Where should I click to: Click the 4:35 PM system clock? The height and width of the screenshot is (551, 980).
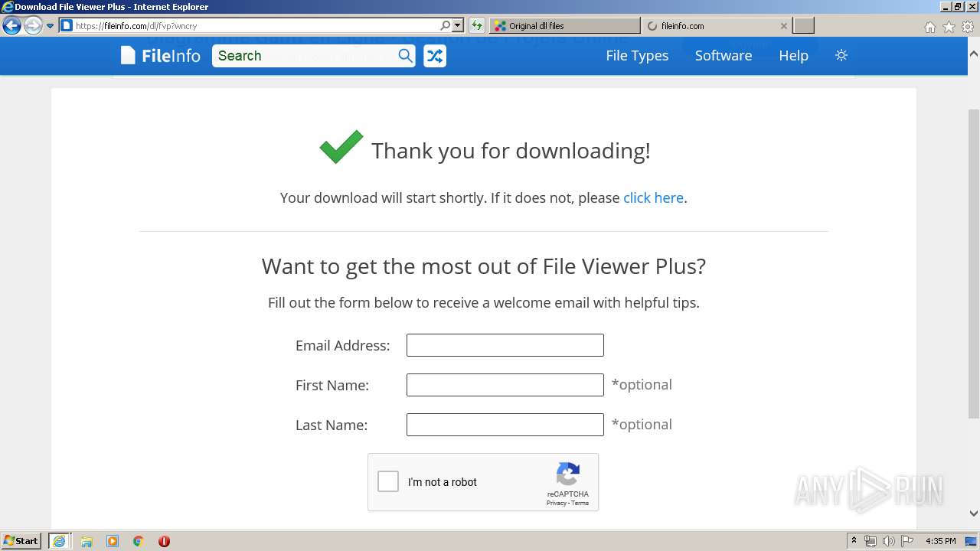tap(941, 541)
